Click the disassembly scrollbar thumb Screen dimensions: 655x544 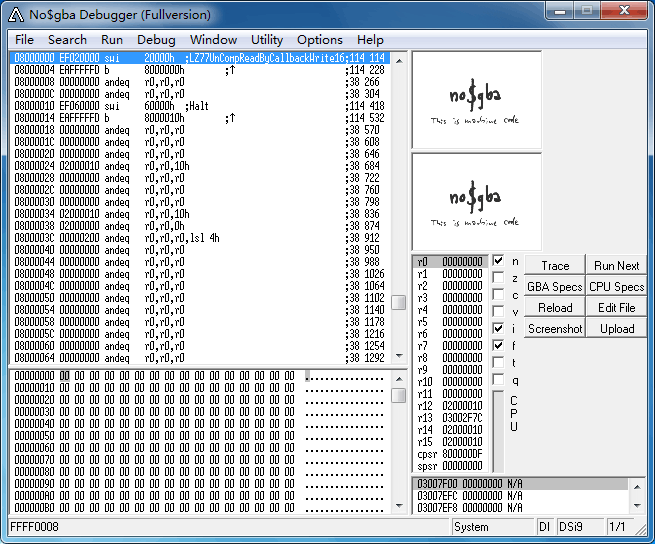pos(399,303)
